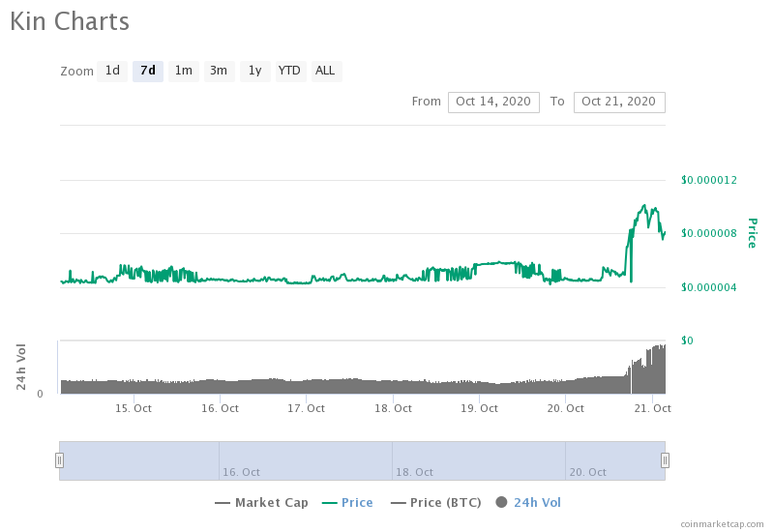Select the 7d zoom range
The width and height of the screenshot is (774, 532).
tap(148, 71)
